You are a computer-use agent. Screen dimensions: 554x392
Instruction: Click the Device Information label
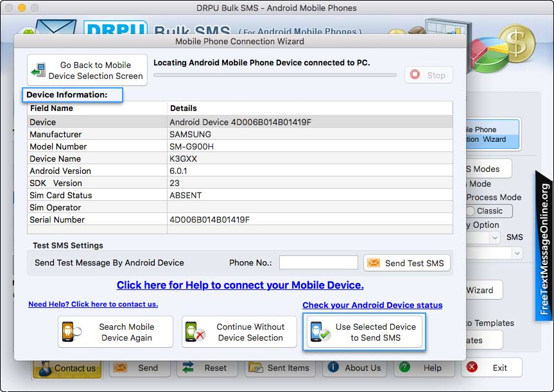(67, 95)
